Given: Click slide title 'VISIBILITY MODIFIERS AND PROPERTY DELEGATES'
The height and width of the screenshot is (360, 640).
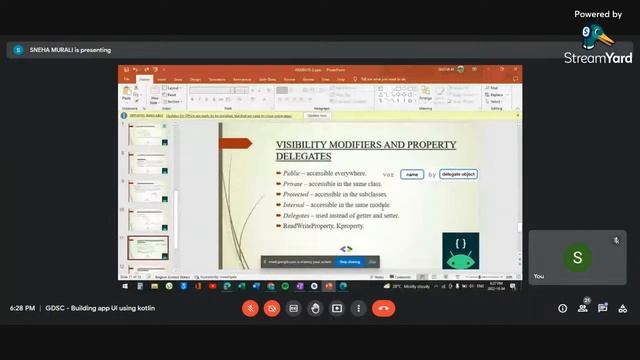Looking at the screenshot, I should pos(366,150).
